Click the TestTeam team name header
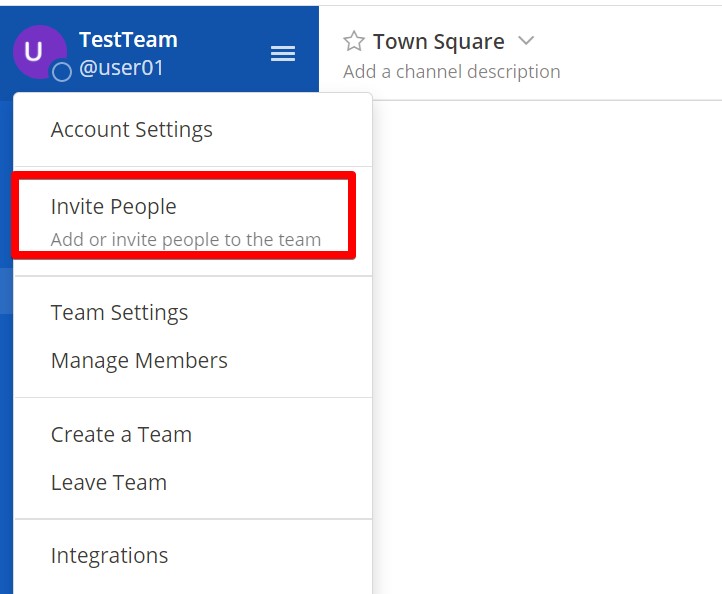The height and width of the screenshot is (594, 722). (x=128, y=40)
